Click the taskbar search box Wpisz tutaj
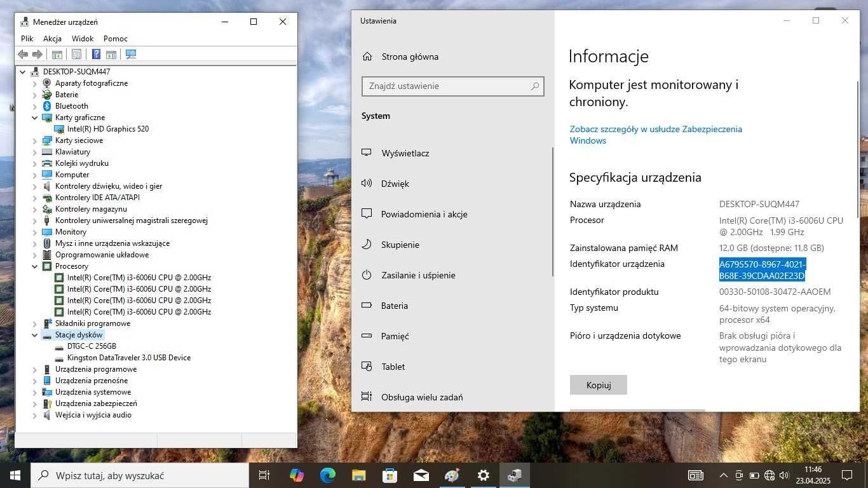 coord(140,475)
